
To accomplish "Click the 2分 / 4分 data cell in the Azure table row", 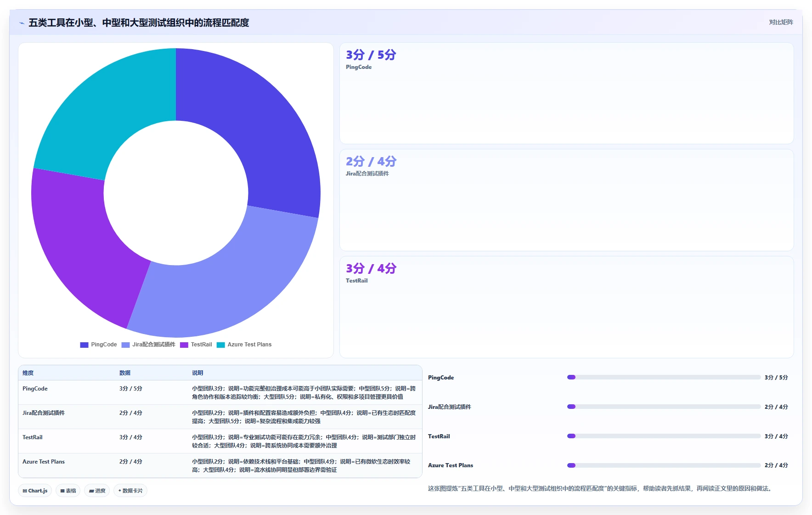I will [x=131, y=462].
